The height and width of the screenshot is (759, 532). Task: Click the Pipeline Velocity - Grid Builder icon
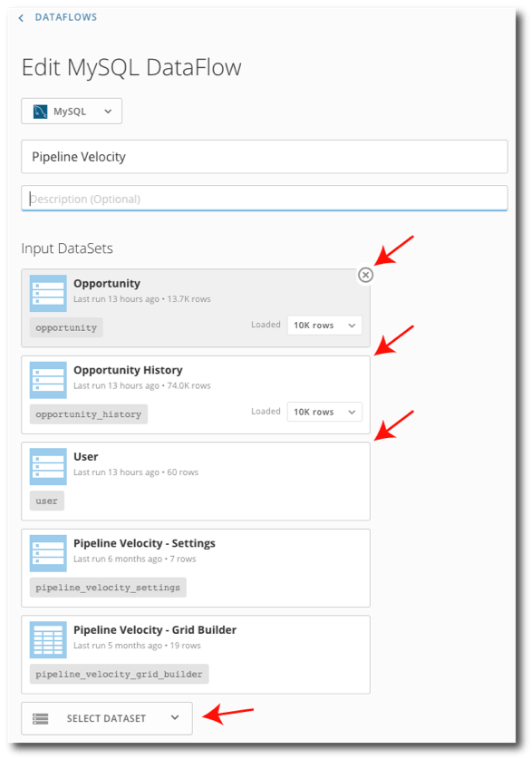tap(48, 640)
